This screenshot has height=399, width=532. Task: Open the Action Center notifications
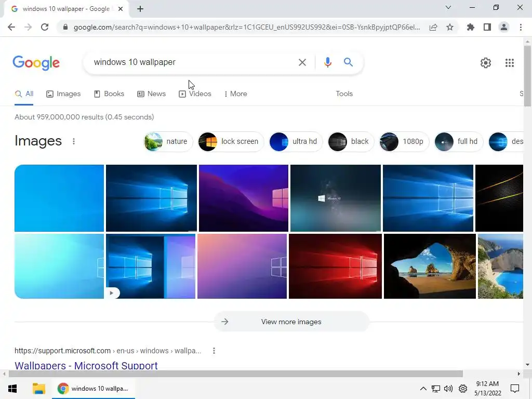(x=515, y=389)
